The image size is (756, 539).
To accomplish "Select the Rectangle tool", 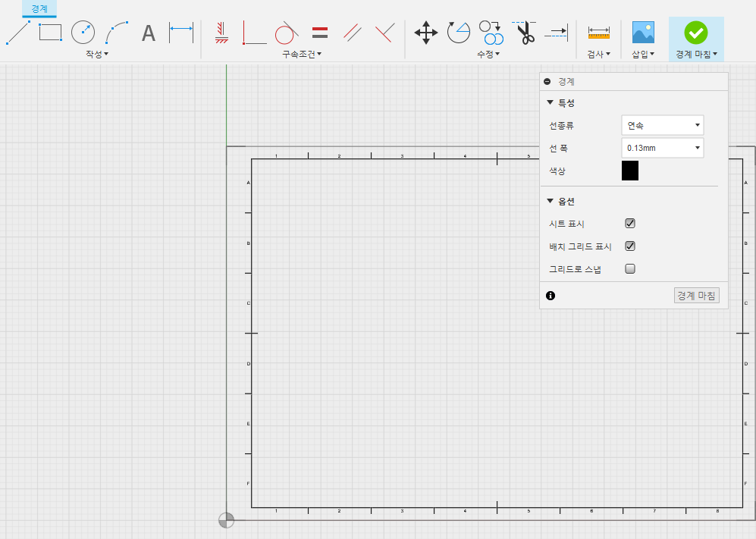I will [50, 33].
